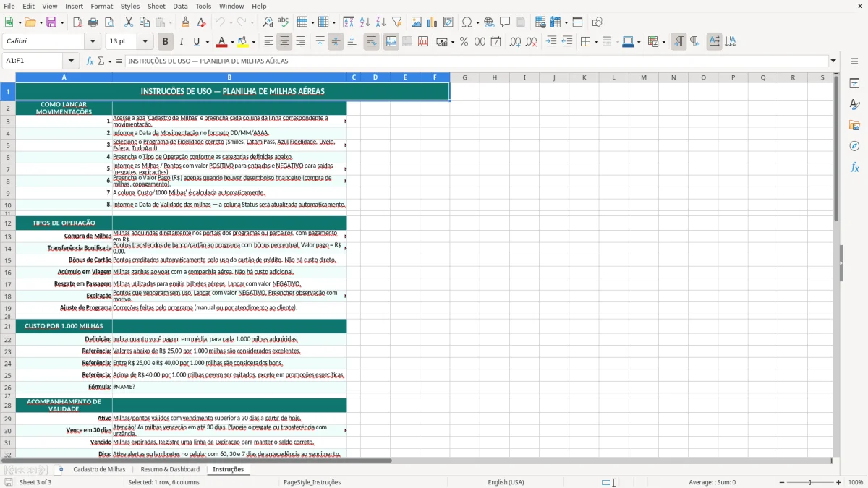The height and width of the screenshot is (488, 868).
Task: Open sidebar Styles panel icon
Action: [854, 104]
